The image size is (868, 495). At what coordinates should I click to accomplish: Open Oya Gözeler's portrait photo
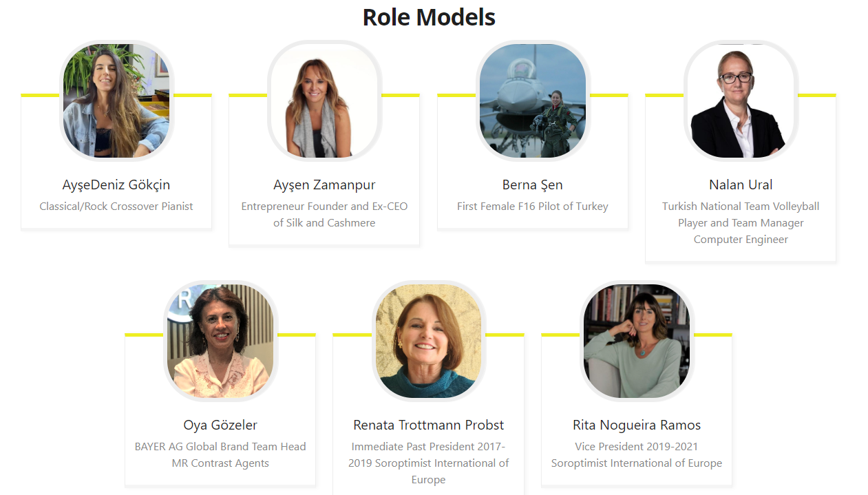(220, 341)
